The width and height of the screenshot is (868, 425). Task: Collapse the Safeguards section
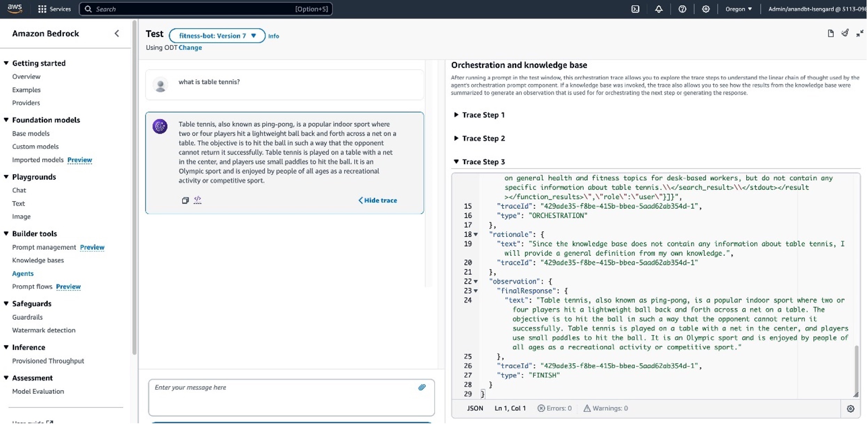[x=6, y=304]
